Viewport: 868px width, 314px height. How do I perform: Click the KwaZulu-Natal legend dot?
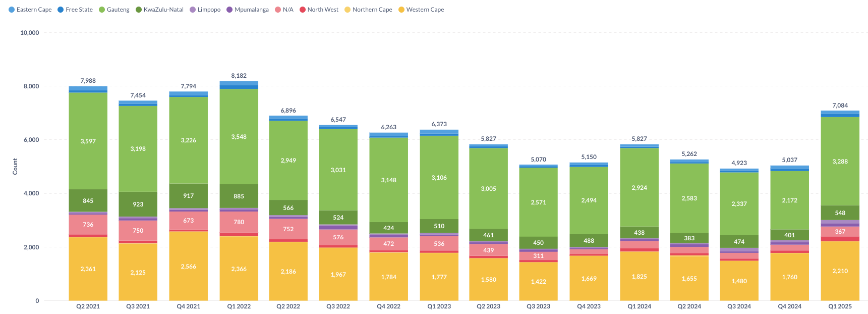[139, 10]
